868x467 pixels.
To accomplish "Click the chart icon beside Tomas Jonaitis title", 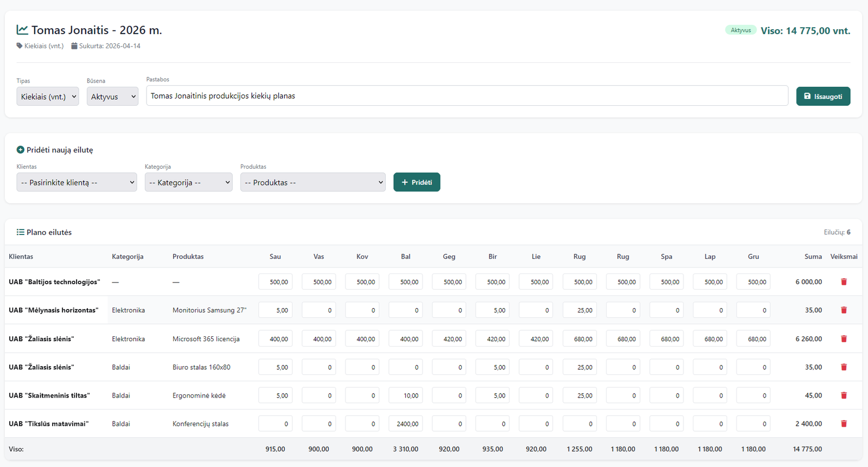I will pyautogui.click(x=22, y=30).
